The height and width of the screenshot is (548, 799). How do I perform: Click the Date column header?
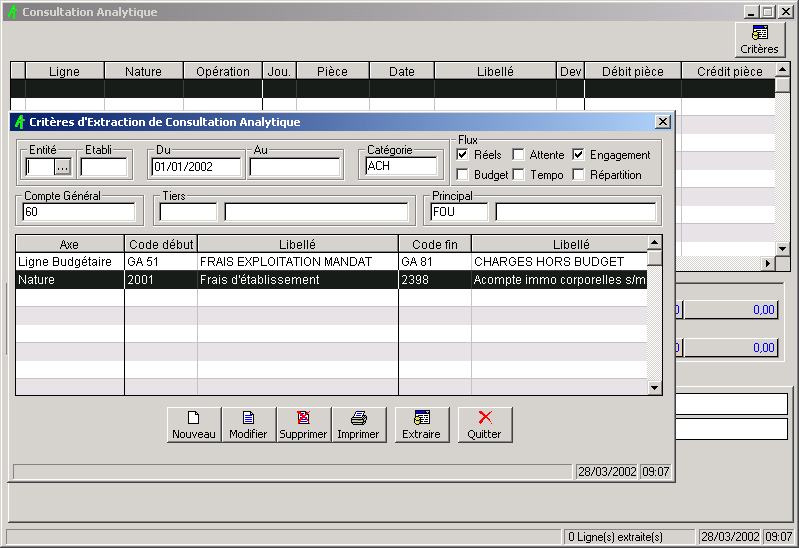(402, 71)
